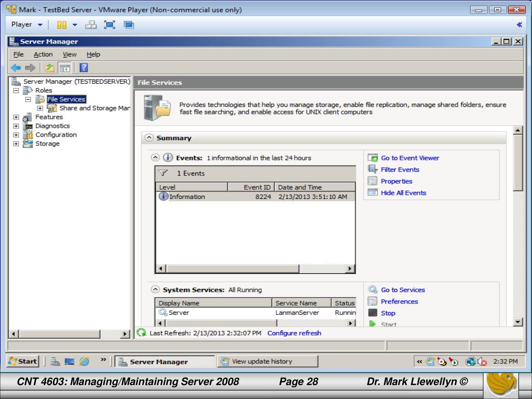Viewport: 532px width, 399px height.
Task: Click the refresh icon beside Last Refresh
Action: 141,332
